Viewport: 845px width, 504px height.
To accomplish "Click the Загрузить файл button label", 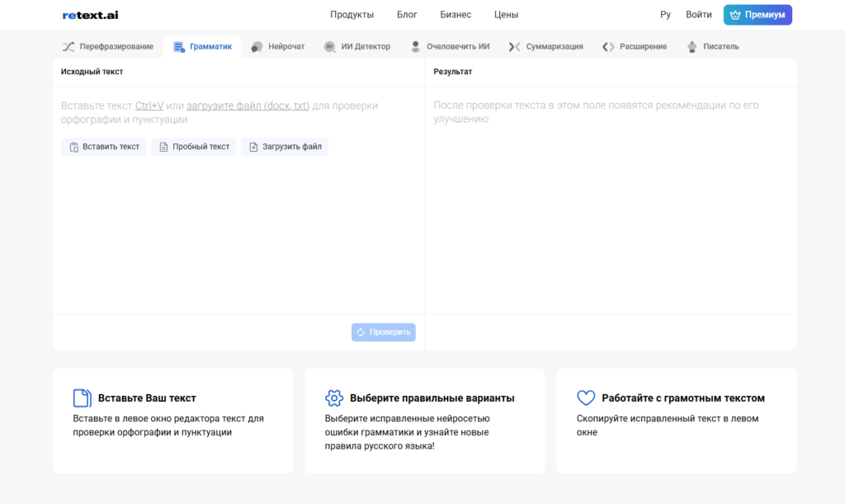I will [292, 147].
